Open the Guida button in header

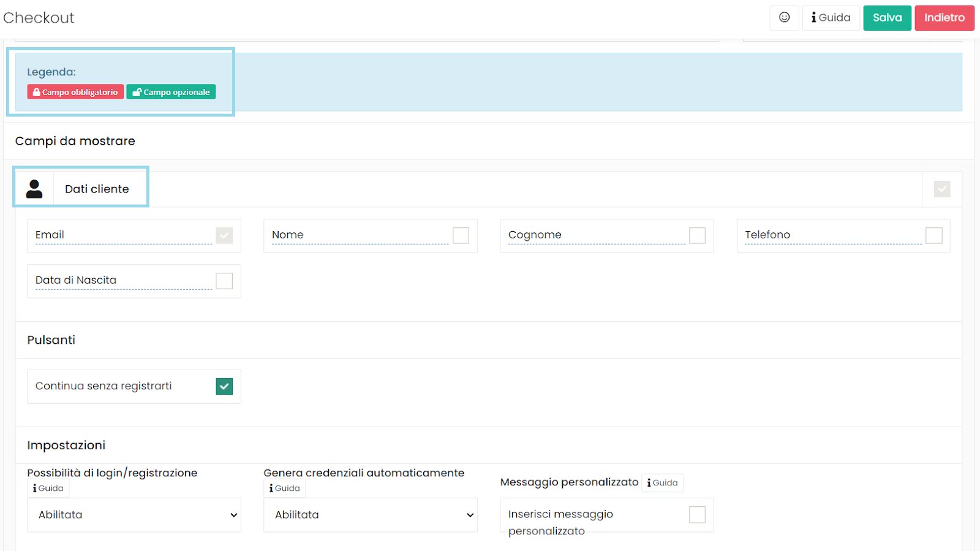pyautogui.click(x=831, y=18)
